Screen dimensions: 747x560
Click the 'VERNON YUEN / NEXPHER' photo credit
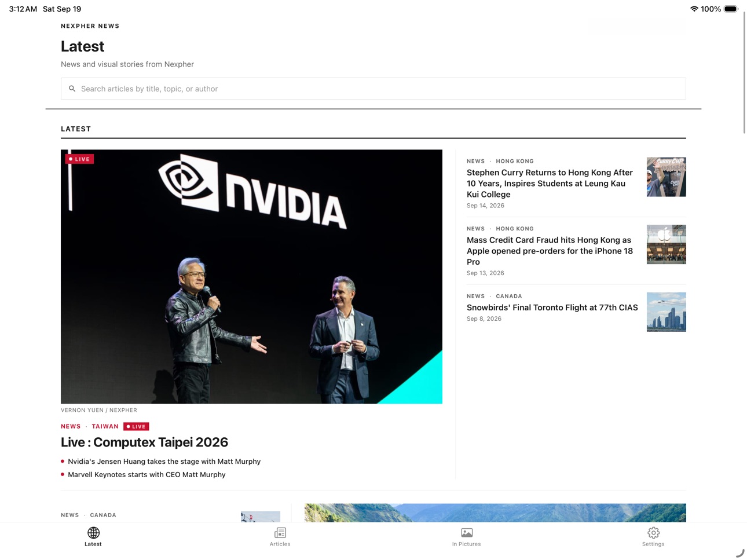[x=99, y=410]
